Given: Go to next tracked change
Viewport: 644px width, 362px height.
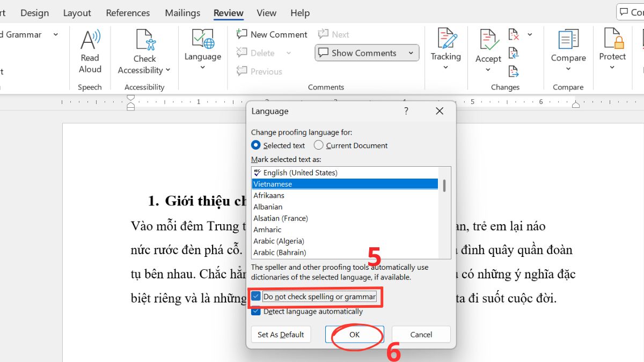Looking at the screenshot, I should (x=514, y=71).
